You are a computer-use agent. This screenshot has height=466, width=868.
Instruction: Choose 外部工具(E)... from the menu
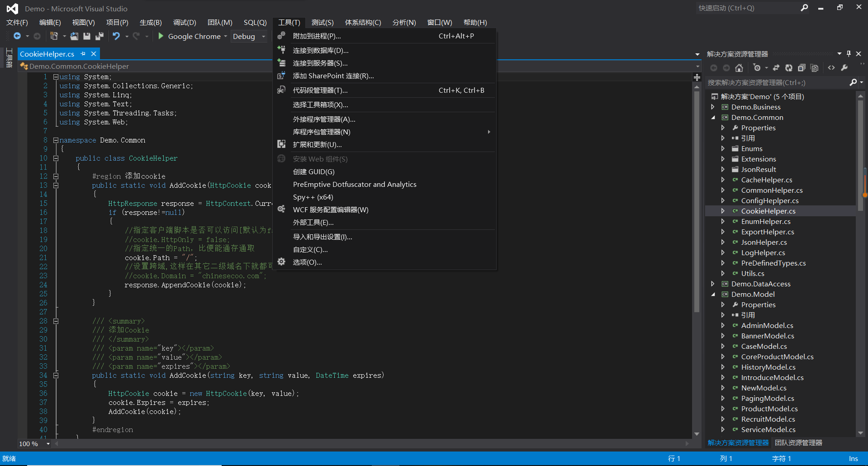click(384, 223)
